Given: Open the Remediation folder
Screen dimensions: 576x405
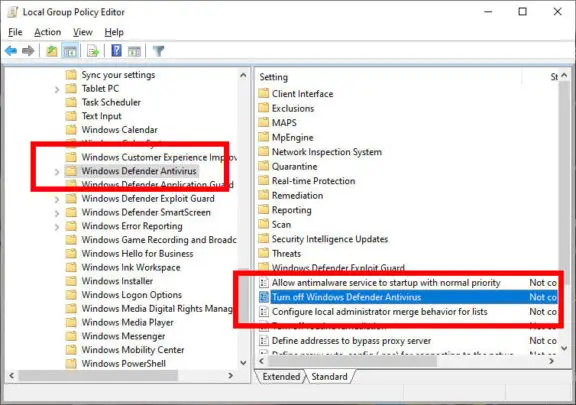Looking at the screenshot, I should pyautogui.click(x=291, y=196).
